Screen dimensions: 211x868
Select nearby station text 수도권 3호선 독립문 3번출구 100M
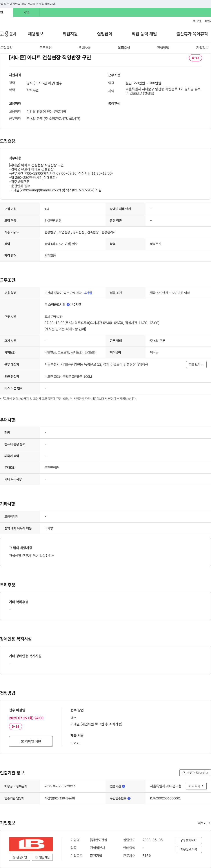point(68,377)
